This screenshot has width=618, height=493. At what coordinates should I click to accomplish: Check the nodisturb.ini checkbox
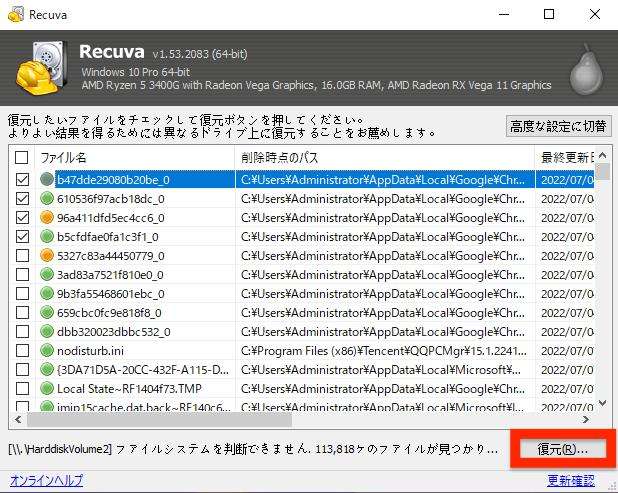pyautogui.click(x=22, y=351)
